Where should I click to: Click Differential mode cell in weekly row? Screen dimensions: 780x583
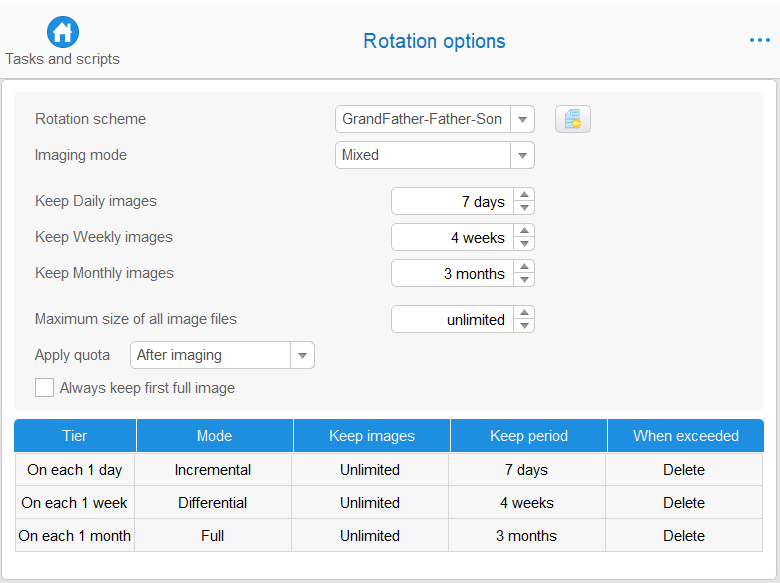(214, 503)
